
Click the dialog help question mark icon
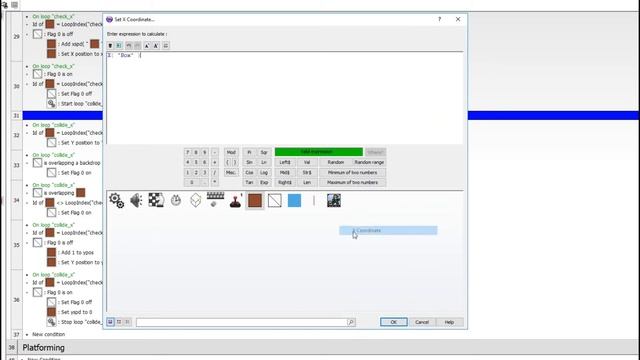(440, 19)
